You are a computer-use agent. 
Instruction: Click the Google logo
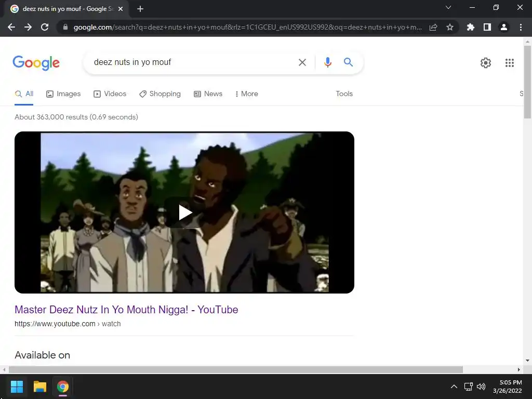click(x=36, y=63)
